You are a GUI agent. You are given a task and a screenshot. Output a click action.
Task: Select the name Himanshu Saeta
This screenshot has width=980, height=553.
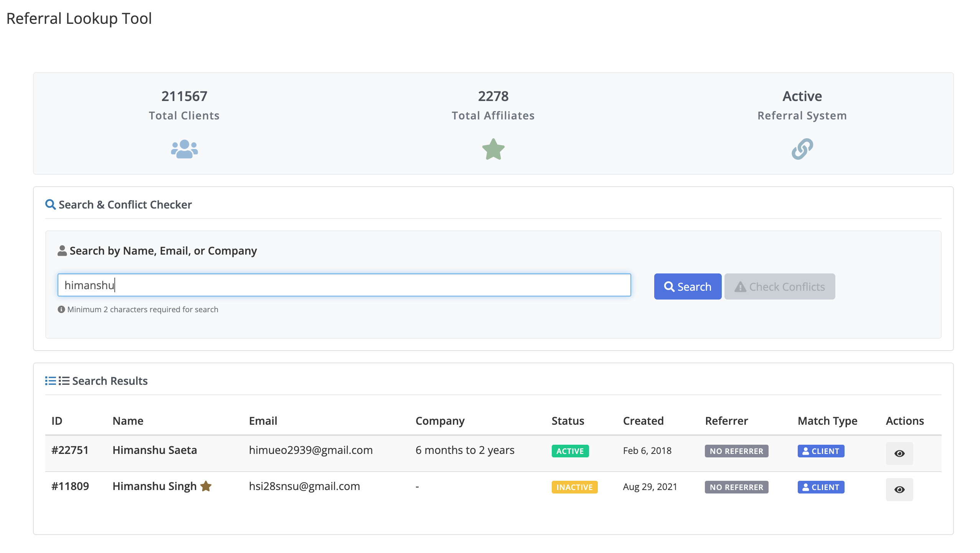155,450
